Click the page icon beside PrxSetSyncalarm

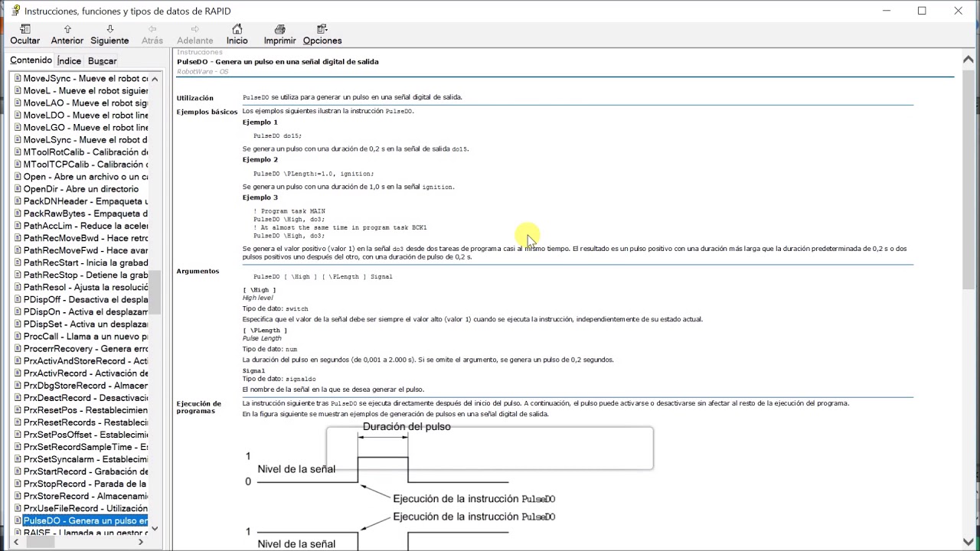(x=17, y=459)
